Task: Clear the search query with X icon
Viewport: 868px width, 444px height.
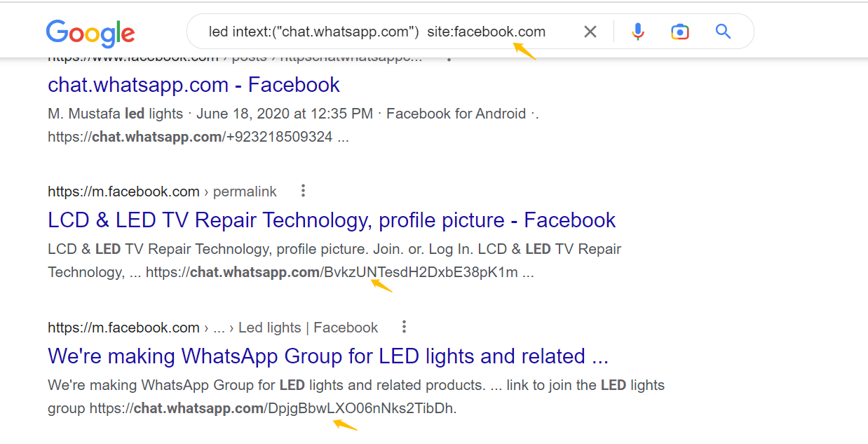Action: [590, 32]
